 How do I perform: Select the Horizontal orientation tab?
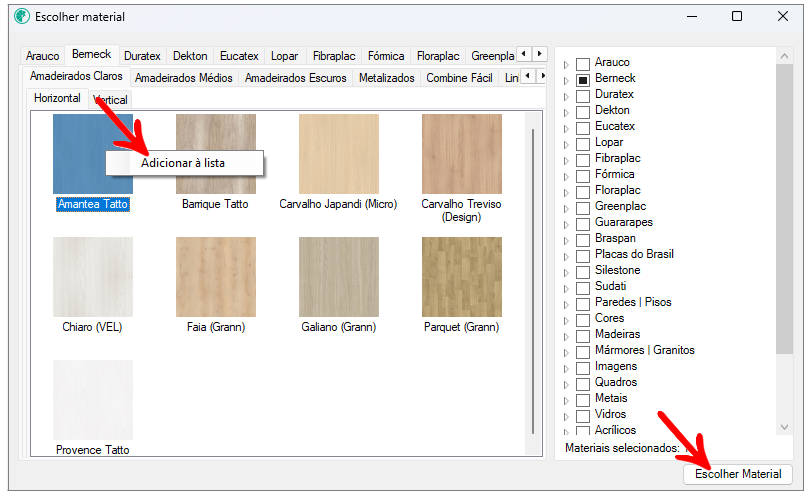coord(57,98)
